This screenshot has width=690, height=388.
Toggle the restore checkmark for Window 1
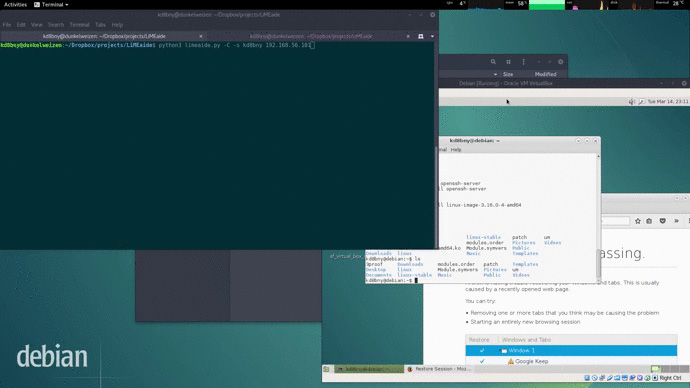pos(482,351)
